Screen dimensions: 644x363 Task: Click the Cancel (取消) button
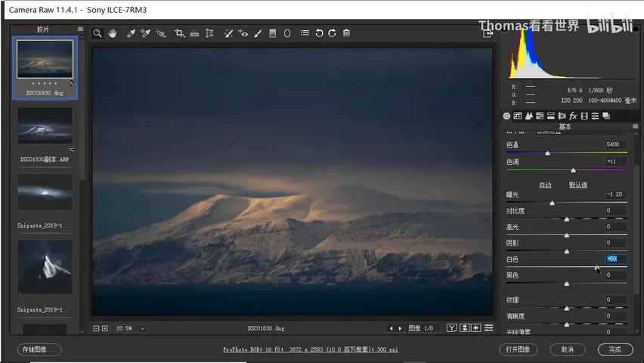[567, 349]
